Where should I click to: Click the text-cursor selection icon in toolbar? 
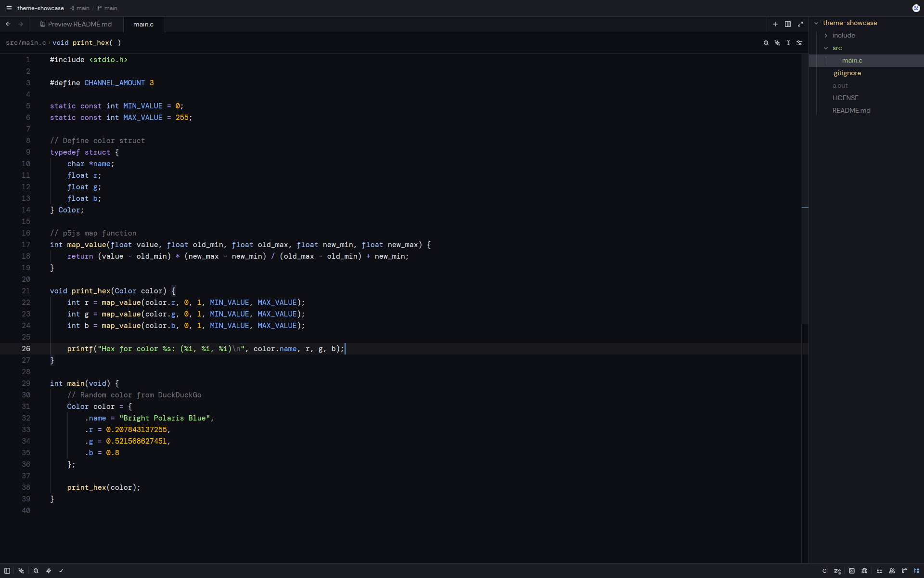(788, 43)
